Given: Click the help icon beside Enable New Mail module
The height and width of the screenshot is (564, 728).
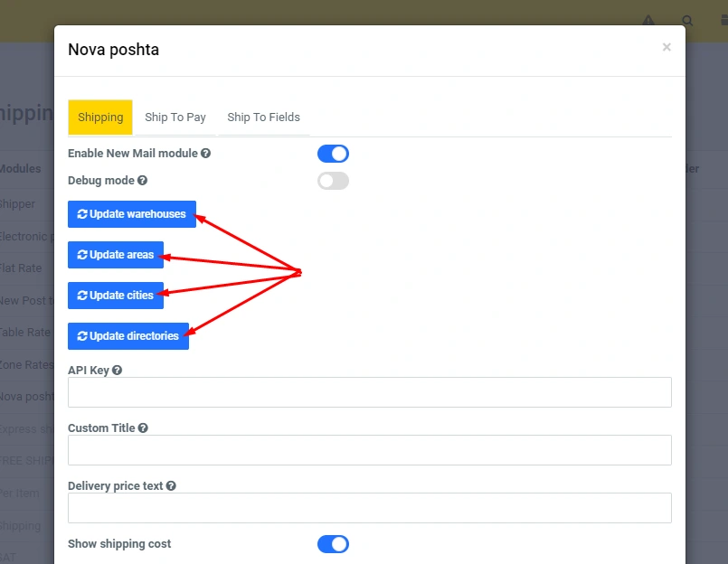Looking at the screenshot, I should pos(206,154).
